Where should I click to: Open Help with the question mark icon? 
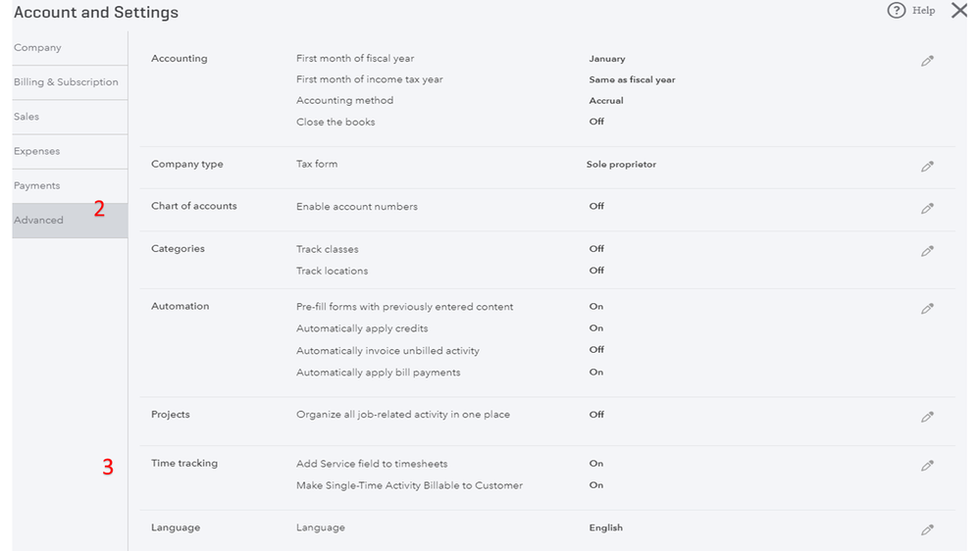point(896,11)
